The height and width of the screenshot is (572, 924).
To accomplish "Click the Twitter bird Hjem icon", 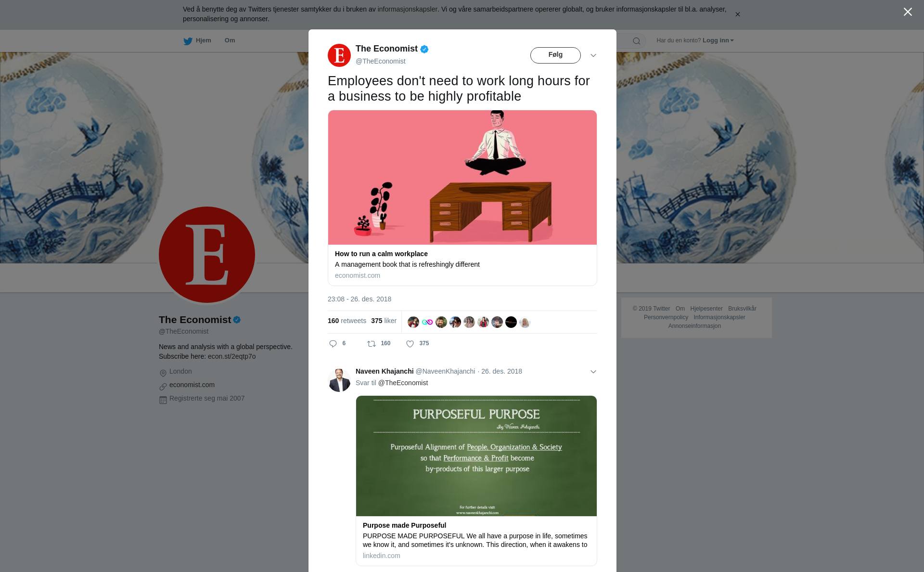I will click(188, 41).
